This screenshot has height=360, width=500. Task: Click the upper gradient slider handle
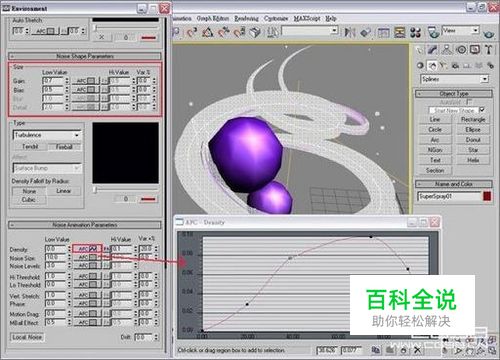tap(95, 28)
